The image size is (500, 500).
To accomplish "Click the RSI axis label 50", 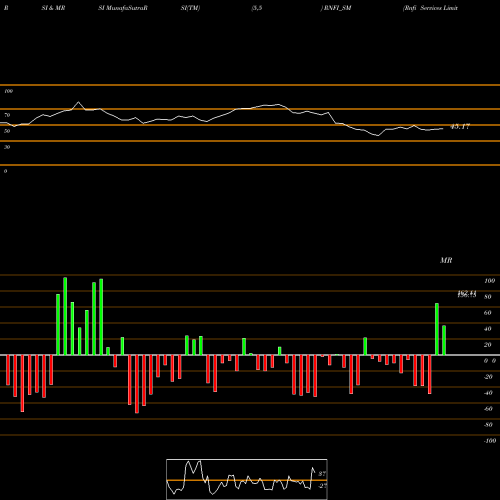I will click(x=7, y=131).
